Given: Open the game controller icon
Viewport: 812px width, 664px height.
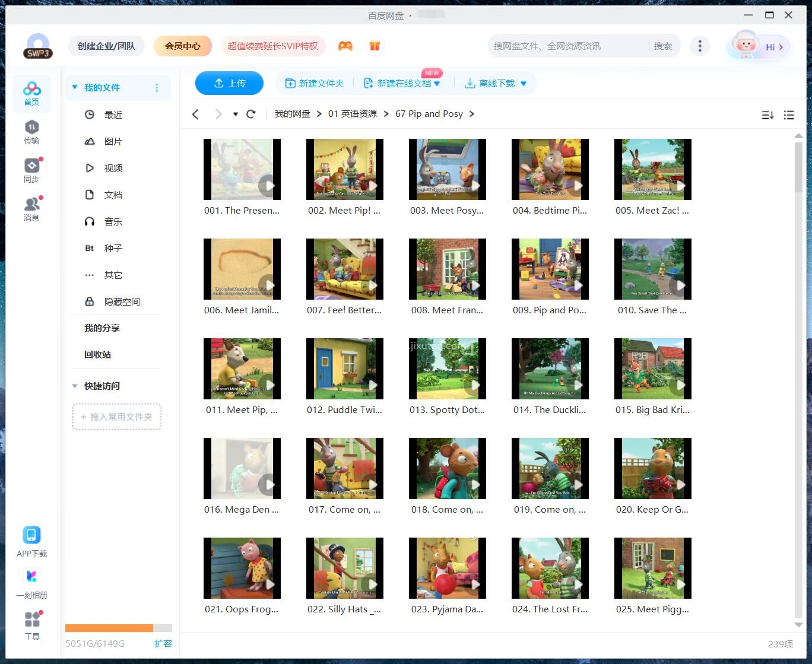Looking at the screenshot, I should point(345,46).
